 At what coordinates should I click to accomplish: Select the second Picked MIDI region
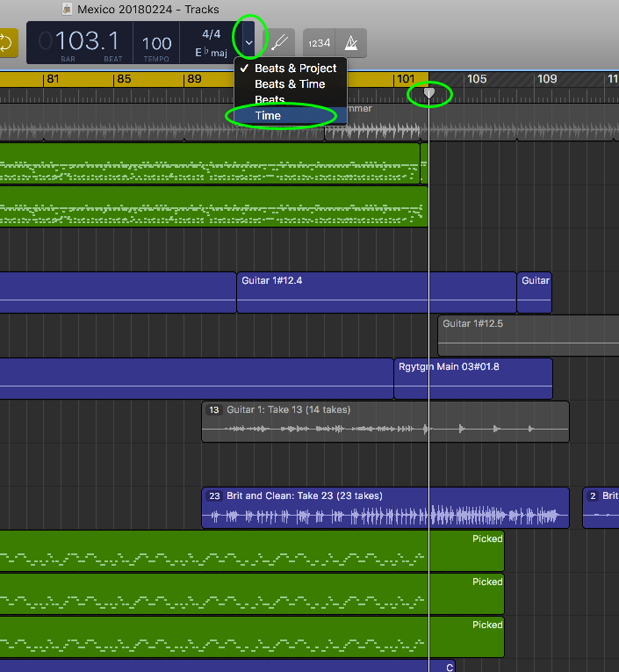[x=252, y=594]
